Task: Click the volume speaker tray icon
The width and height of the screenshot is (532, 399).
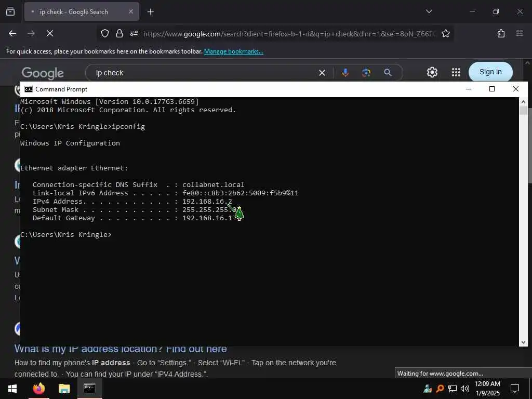Action: pos(465,389)
